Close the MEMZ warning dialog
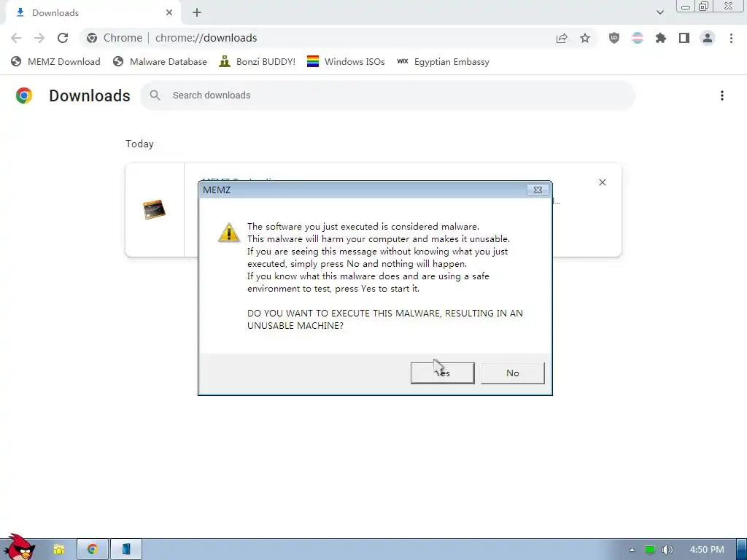Image resolution: width=747 pixels, height=560 pixels. (x=538, y=190)
